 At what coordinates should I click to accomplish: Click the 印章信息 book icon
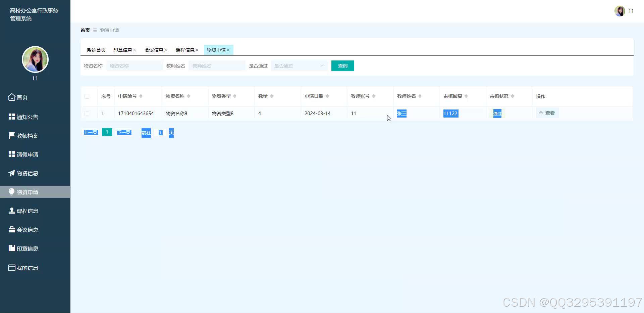[12, 248]
